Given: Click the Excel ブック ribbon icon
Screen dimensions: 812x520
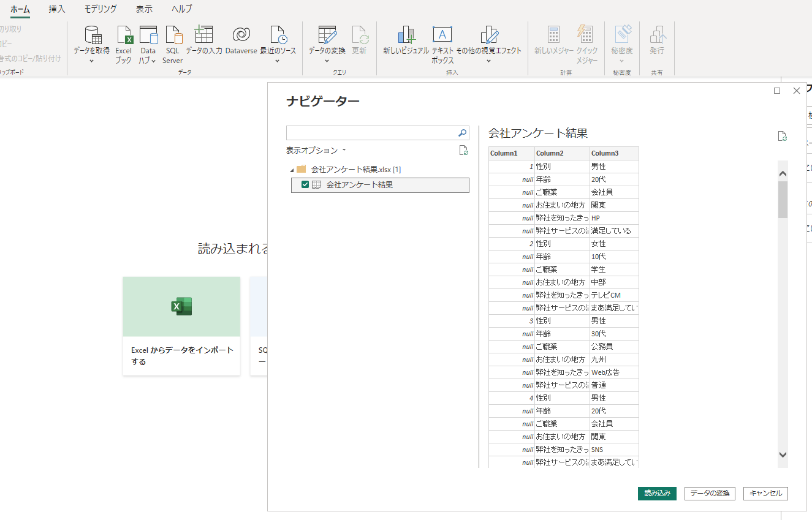Looking at the screenshot, I should click(x=124, y=35).
